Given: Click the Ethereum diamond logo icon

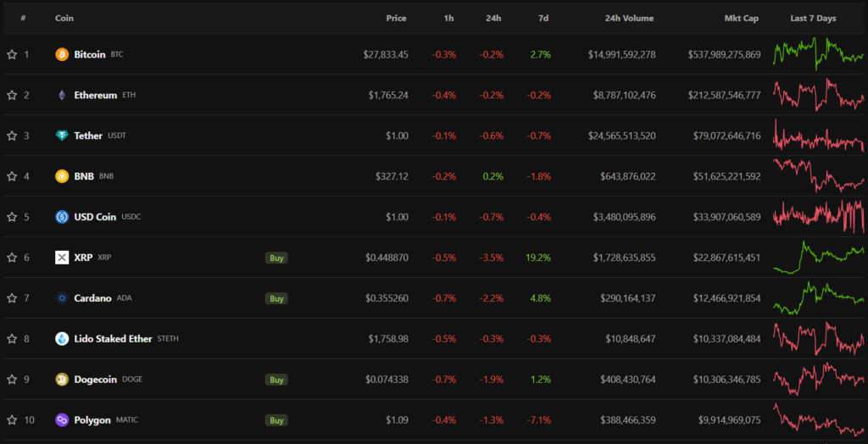Looking at the screenshot, I should click(62, 95).
